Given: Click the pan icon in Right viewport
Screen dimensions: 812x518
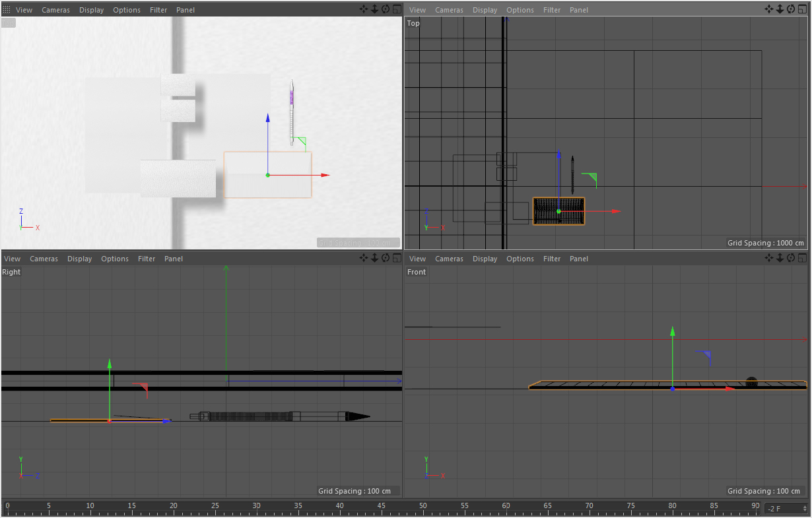Looking at the screenshot, I should click(x=364, y=258).
